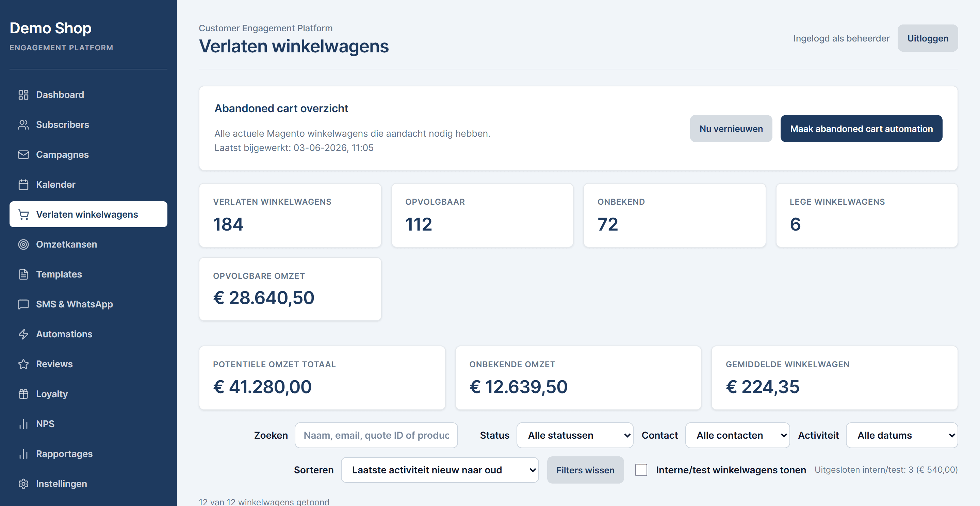Click the Campagnes envelope icon
Screen dimensions: 980x506
click(23, 155)
